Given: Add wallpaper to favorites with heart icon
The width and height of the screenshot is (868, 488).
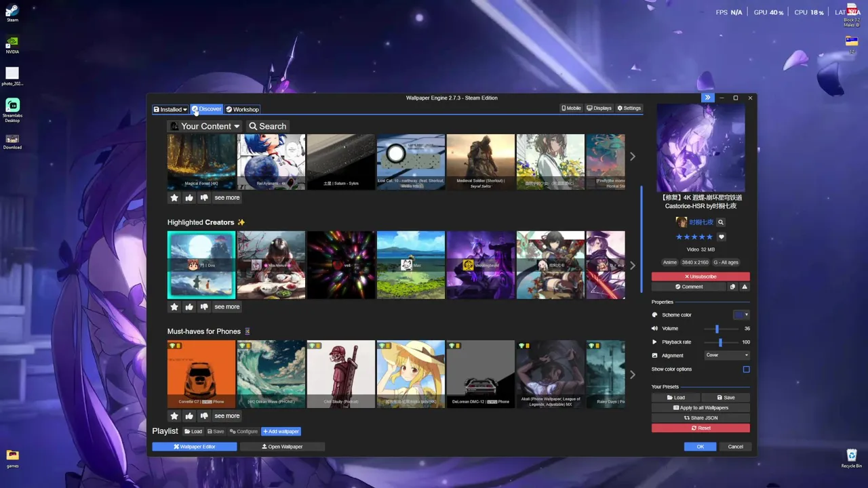Looking at the screenshot, I should point(722,237).
